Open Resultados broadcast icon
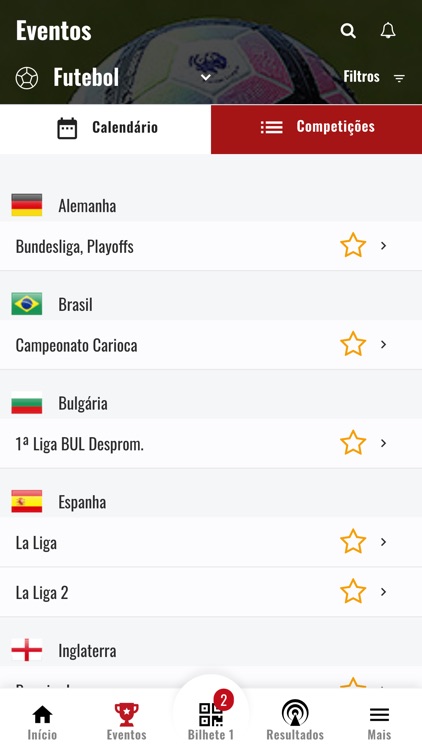 coord(295,713)
